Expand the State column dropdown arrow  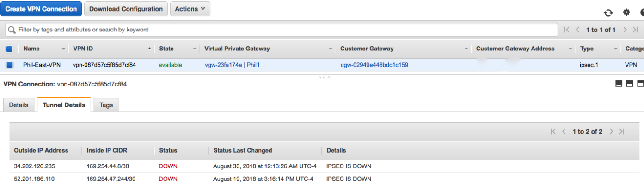196,49
